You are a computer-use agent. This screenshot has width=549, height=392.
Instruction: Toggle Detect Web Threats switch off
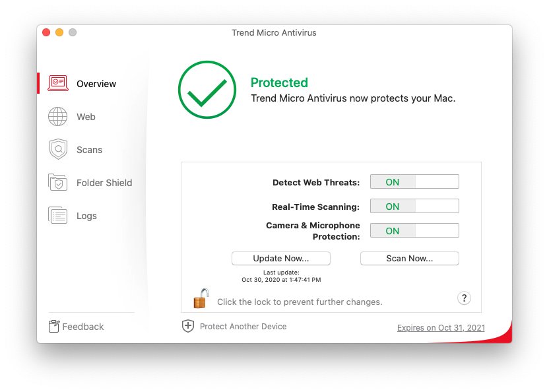point(414,182)
